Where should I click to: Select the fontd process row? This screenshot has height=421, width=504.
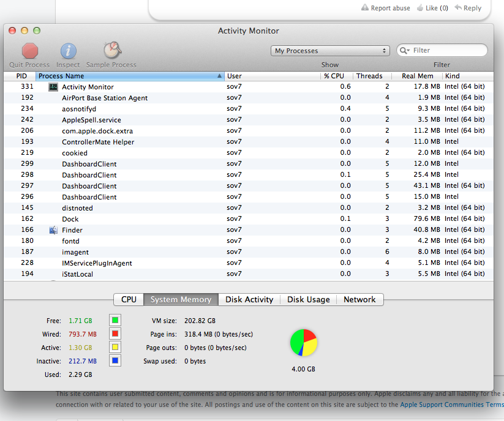tap(249, 241)
